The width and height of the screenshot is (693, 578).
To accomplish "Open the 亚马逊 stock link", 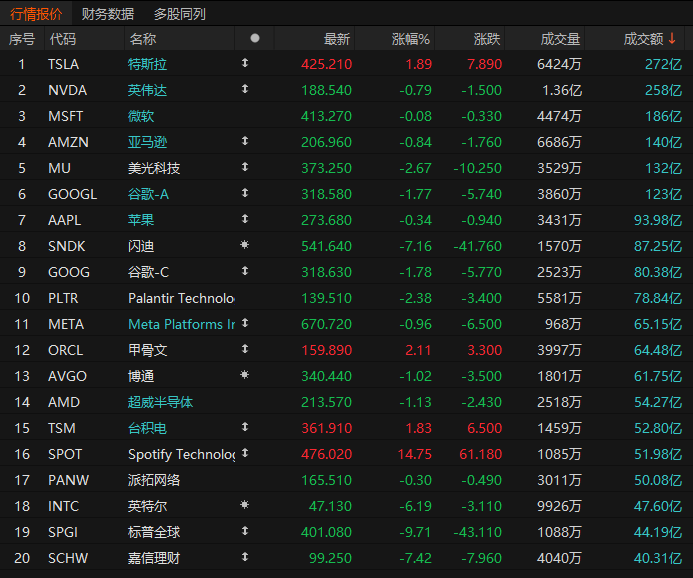I will tap(147, 142).
